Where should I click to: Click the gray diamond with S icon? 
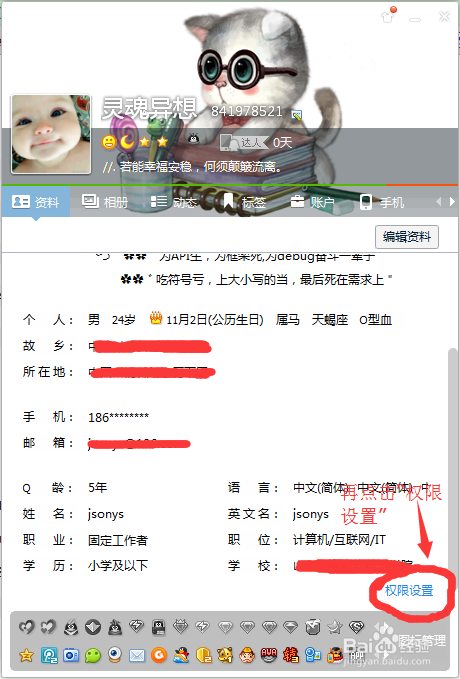356,626
